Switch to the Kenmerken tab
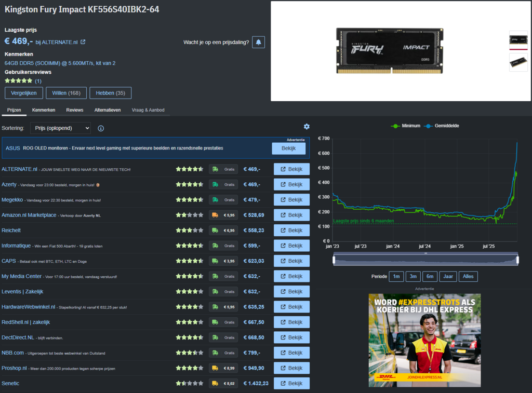Viewport: 532px width, 393px height. pyautogui.click(x=44, y=110)
